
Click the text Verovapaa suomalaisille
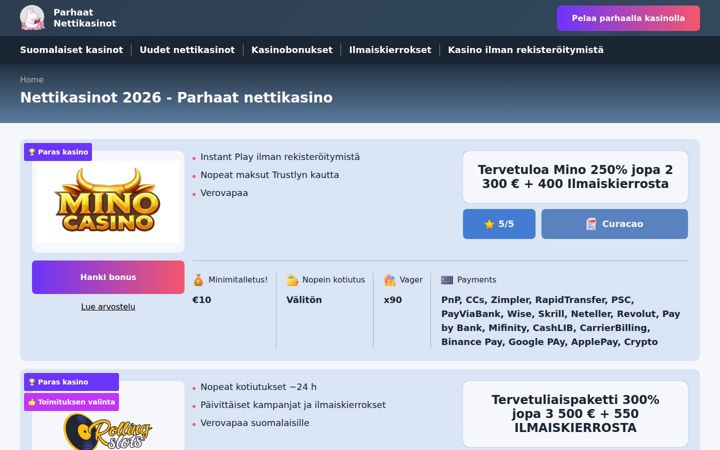[254, 423]
